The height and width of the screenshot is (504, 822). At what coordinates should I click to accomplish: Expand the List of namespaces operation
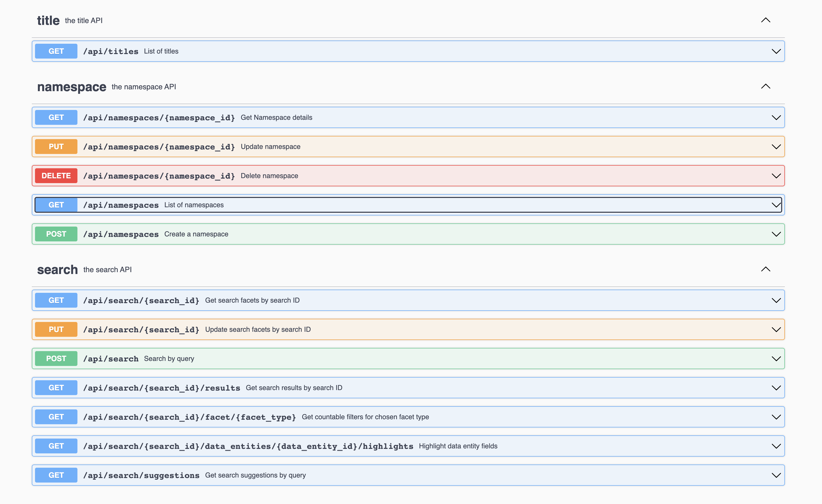tap(194, 205)
